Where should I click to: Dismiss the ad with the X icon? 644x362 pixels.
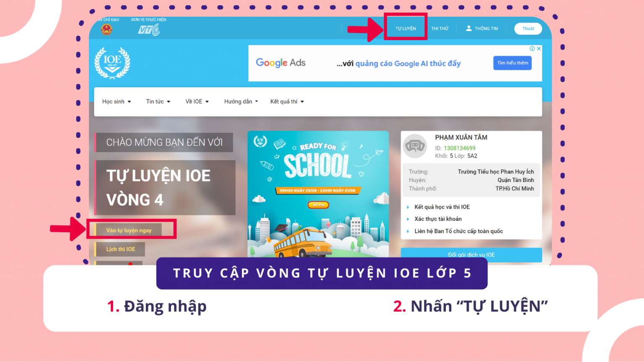click(539, 48)
